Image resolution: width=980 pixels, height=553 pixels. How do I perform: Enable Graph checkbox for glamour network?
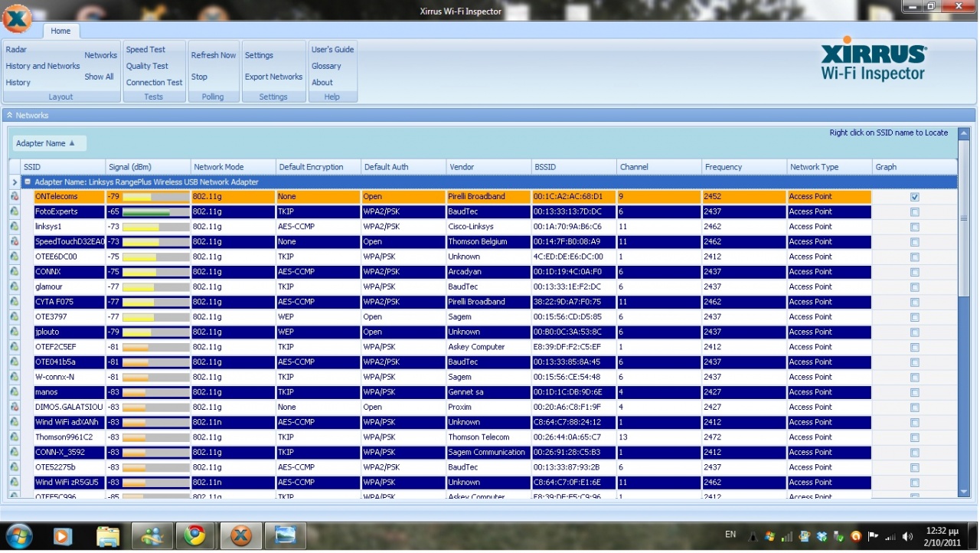[x=915, y=287]
